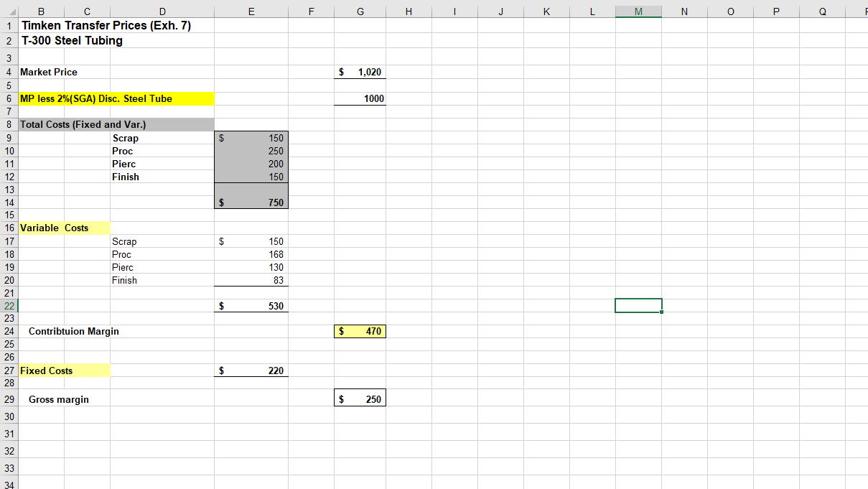This screenshot has height=489, width=868.
Task: Click the yellow 'MP less 2%(SGA) Disc. Steel Tube' cell
Action: (116, 98)
